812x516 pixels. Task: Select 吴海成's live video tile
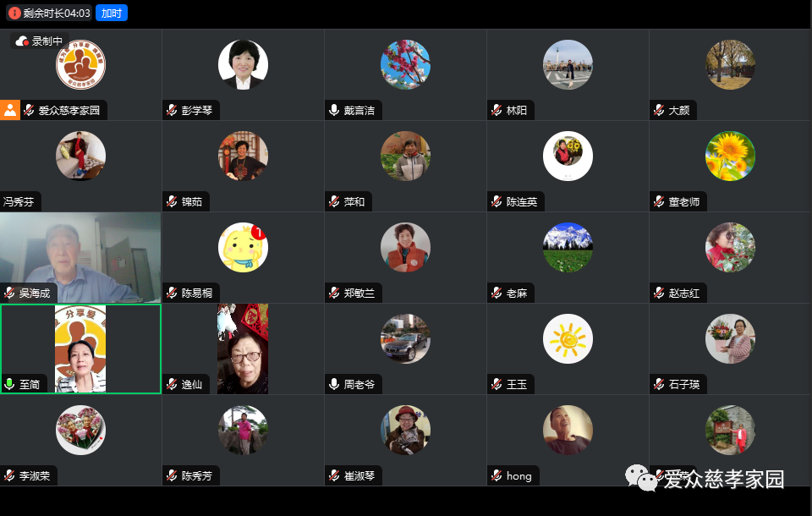(80, 257)
